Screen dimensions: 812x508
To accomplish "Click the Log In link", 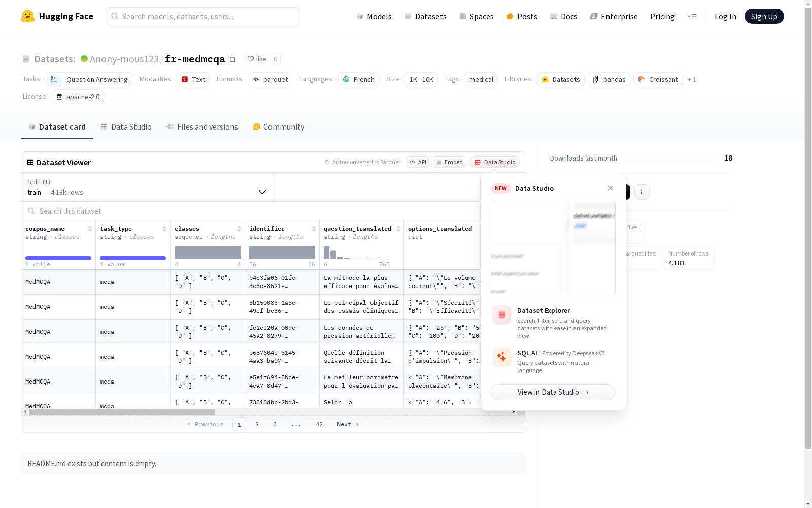I will (725, 16).
